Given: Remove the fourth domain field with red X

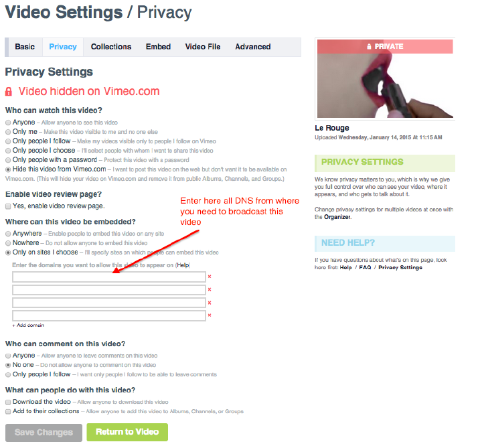Looking at the screenshot, I should pyautogui.click(x=210, y=315).
